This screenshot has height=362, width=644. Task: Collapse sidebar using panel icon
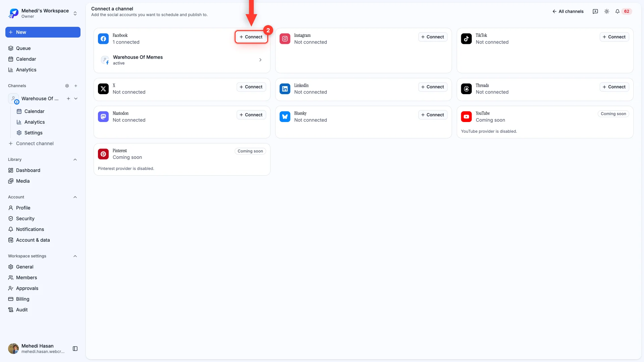[75, 349]
